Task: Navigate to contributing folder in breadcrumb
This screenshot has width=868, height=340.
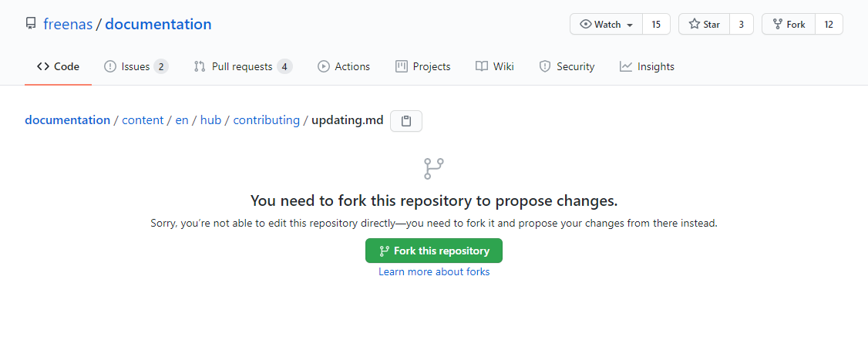Action: [266, 120]
